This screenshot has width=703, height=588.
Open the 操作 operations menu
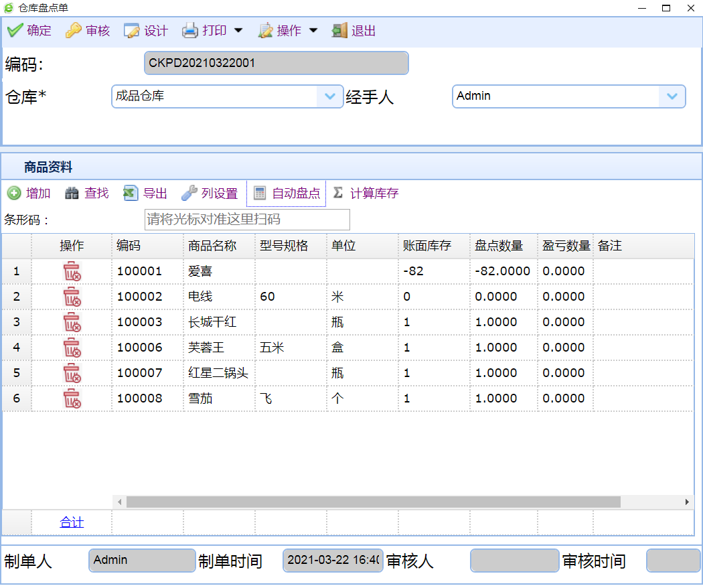[x=288, y=31]
